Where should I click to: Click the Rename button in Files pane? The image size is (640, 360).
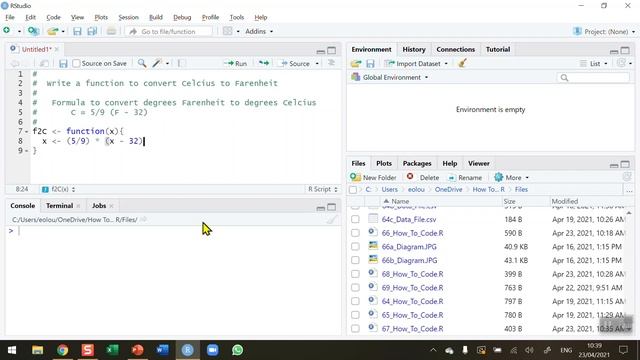(x=464, y=178)
